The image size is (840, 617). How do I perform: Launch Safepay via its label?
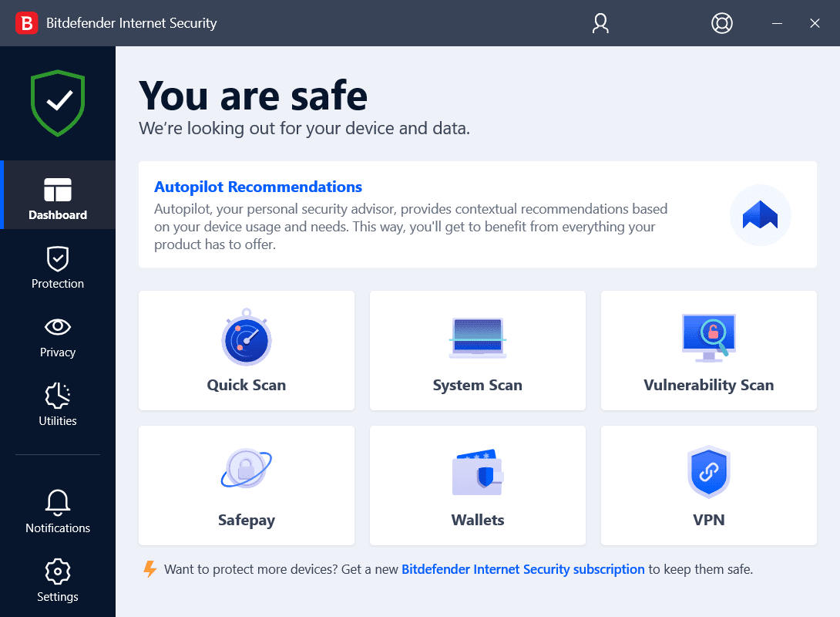pyautogui.click(x=247, y=520)
